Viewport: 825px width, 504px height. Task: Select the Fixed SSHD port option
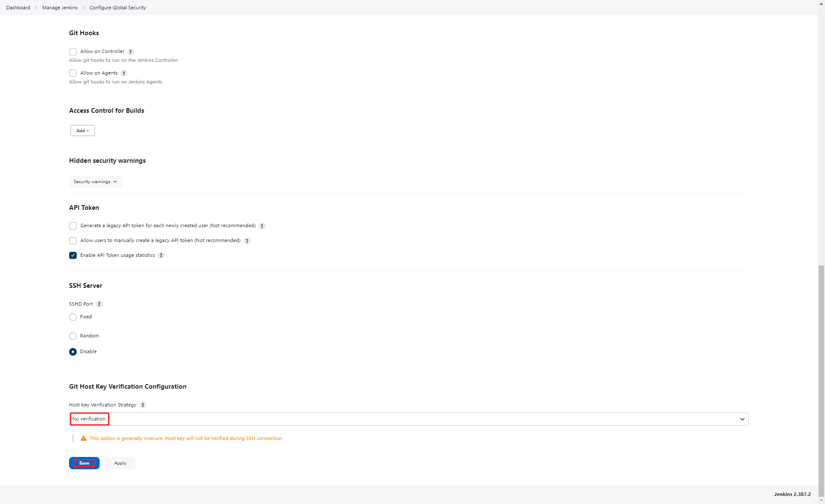tap(73, 317)
